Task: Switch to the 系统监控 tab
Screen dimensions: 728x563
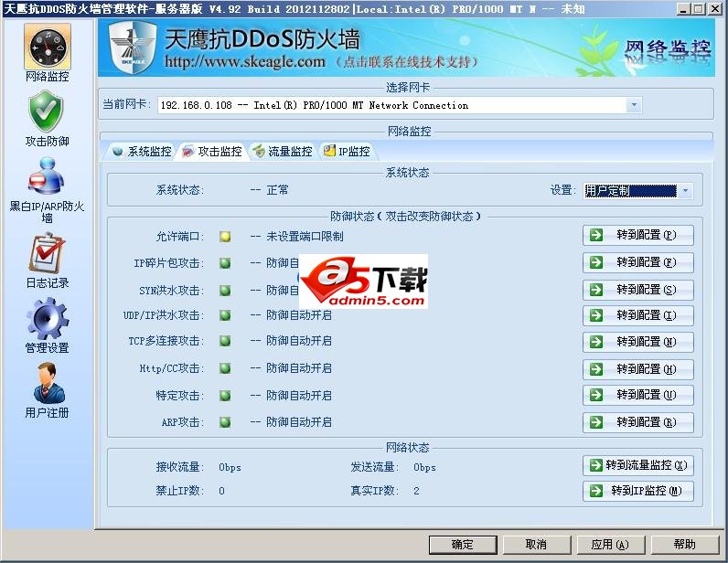Action: tap(142, 152)
